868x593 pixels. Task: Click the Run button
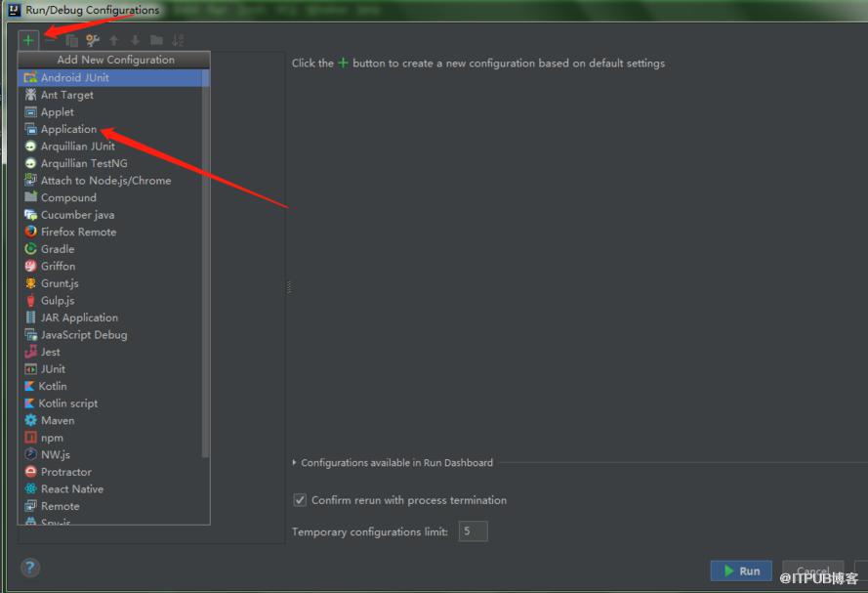pyautogui.click(x=741, y=571)
